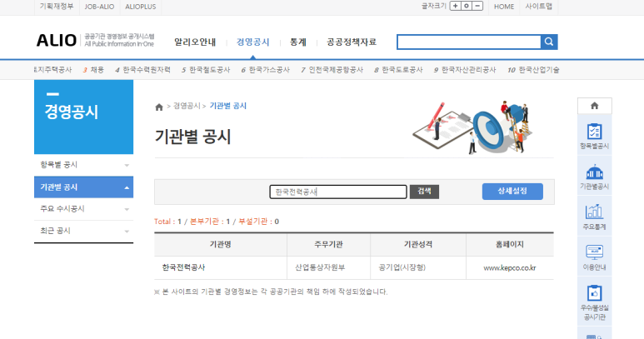The width and height of the screenshot is (644, 339).
Task: Open the 사이트맵 link
Action: point(538,7)
